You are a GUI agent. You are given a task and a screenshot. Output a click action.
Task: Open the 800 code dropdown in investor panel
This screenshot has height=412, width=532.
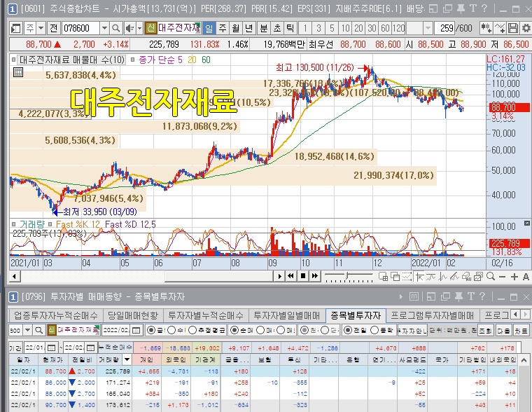click(28, 330)
